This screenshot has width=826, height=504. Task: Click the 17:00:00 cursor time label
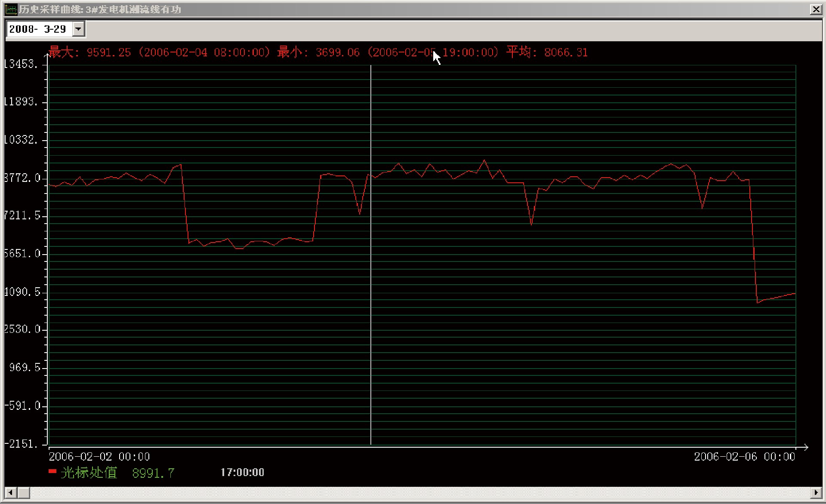(x=242, y=473)
